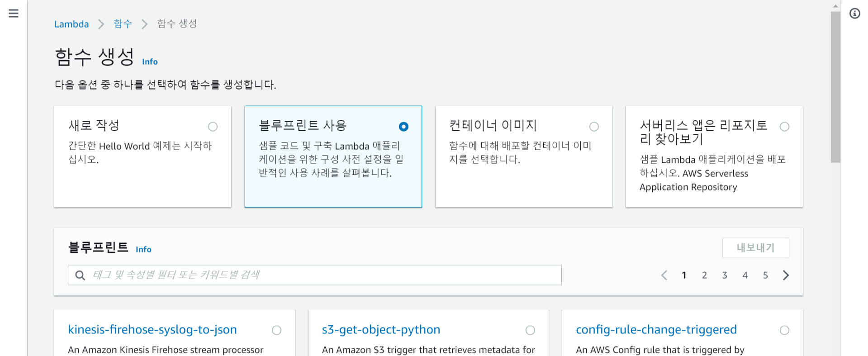This screenshot has width=868, height=356.
Task: Choose s3-get-object-python blueprint radio
Action: (x=530, y=330)
